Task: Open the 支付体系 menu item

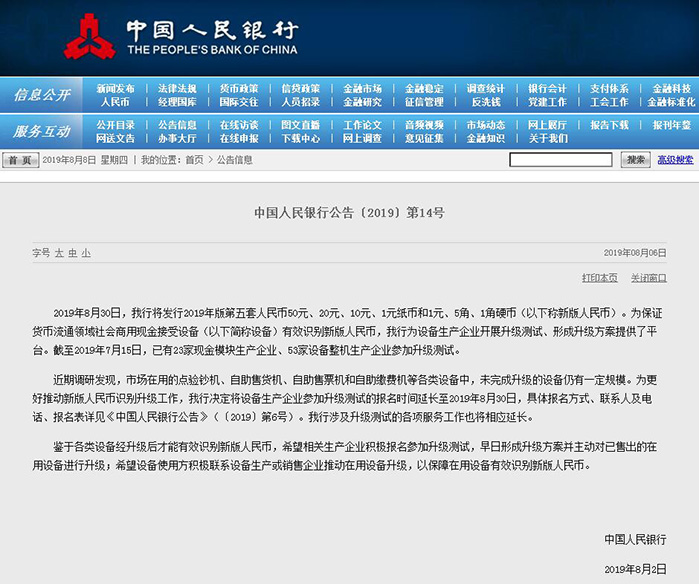Action: tap(609, 89)
